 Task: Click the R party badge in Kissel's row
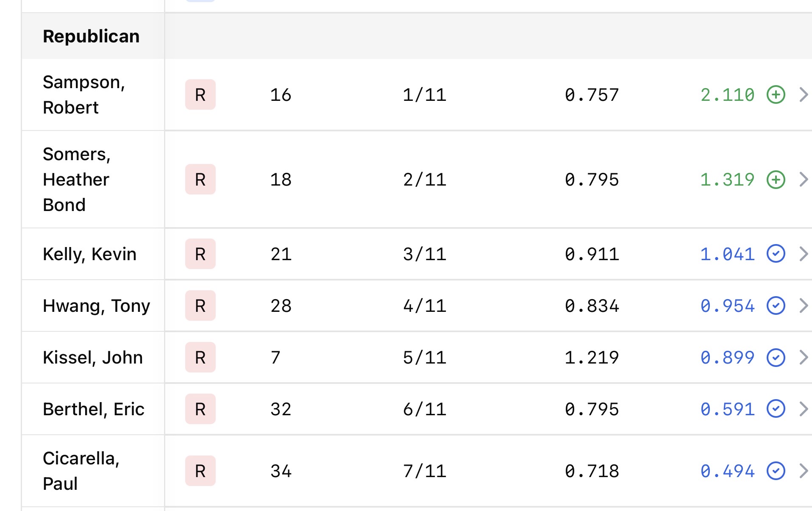point(200,357)
